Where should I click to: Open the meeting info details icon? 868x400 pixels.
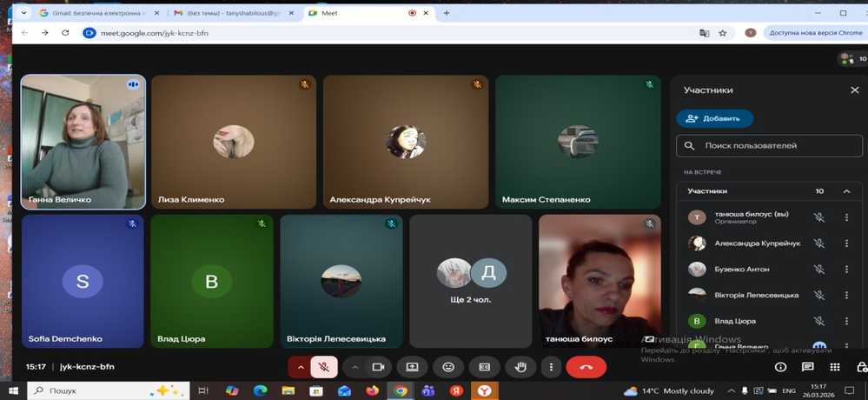click(780, 368)
